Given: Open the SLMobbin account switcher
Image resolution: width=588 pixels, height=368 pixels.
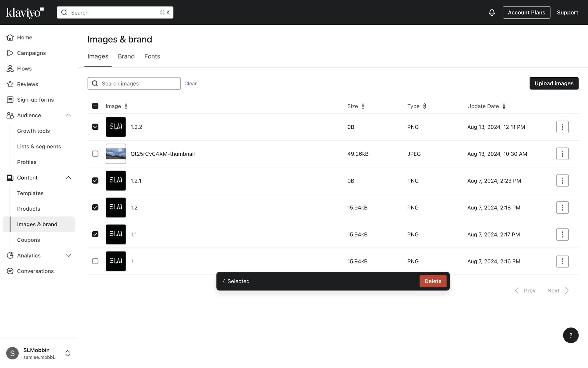Looking at the screenshot, I should coord(68,353).
